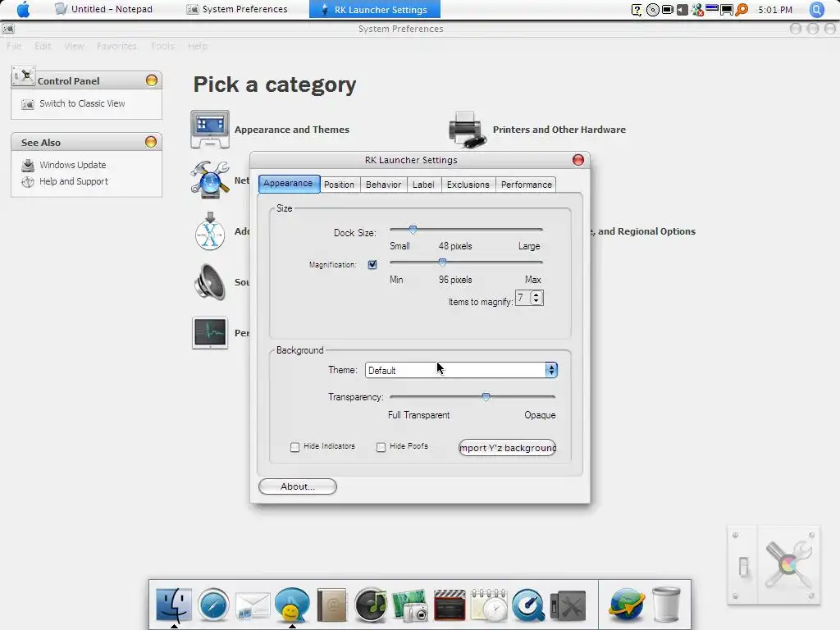Open Mail envelope icon in dock

click(x=253, y=606)
